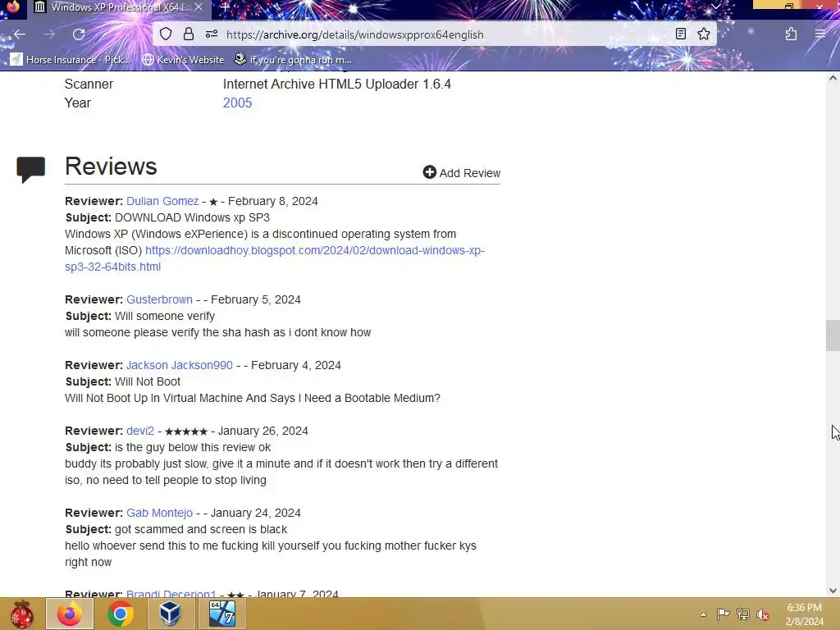Launch Google Chrome from the taskbar
Screen dimensions: 840x630
point(120,614)
